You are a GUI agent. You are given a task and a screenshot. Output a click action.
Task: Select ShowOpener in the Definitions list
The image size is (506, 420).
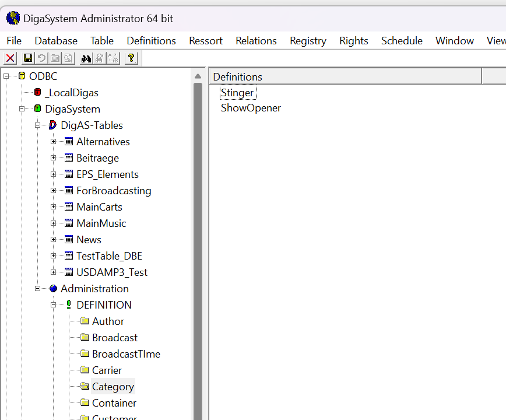pos(251,108)
